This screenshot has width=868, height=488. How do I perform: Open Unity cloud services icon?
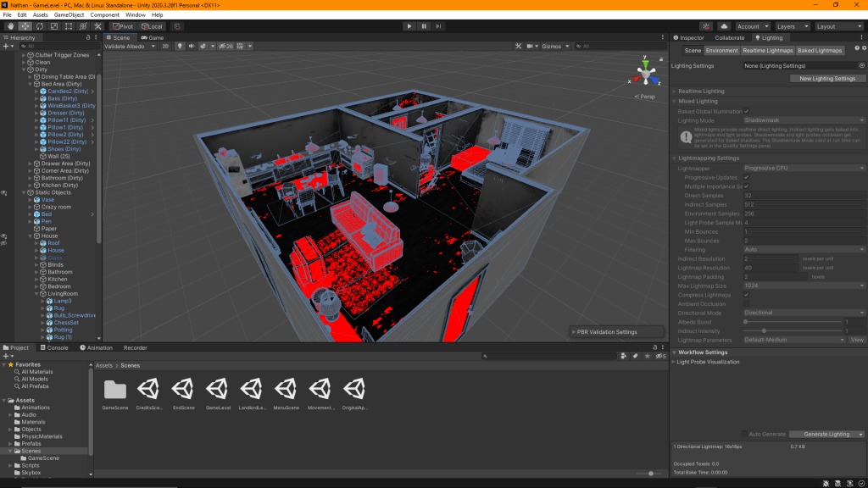726,26
